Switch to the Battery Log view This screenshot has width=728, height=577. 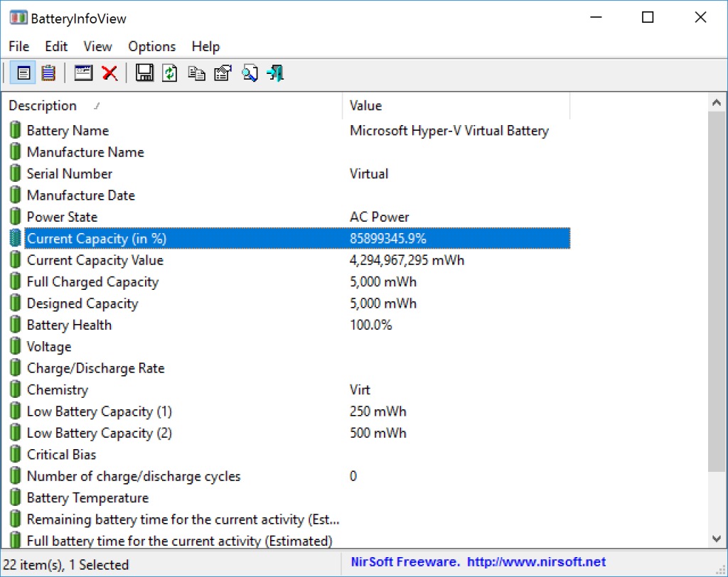48,72
